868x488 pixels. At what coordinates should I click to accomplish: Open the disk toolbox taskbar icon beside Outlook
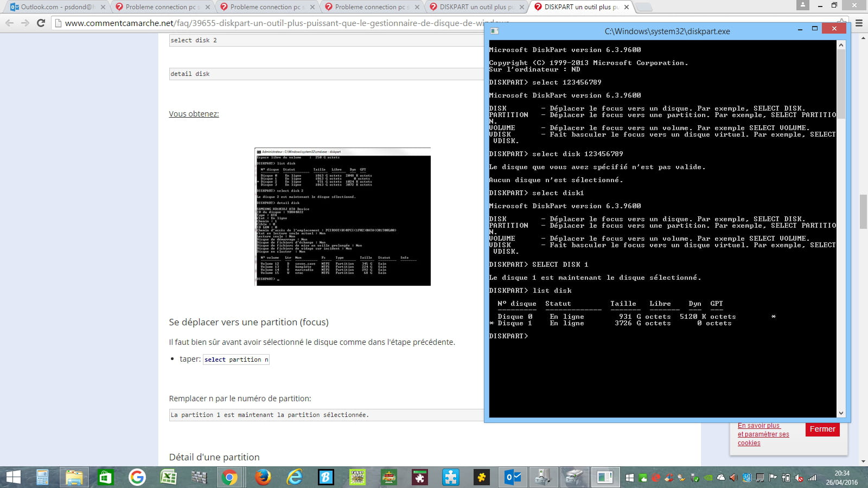[x=543, y=477]
